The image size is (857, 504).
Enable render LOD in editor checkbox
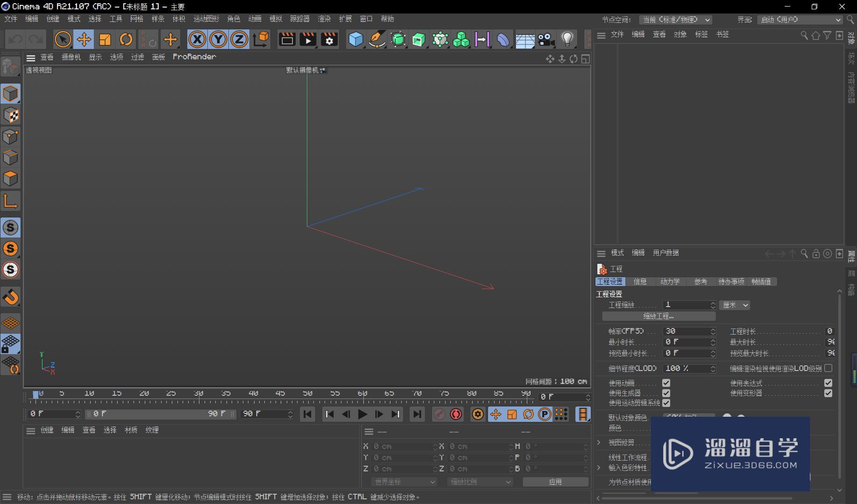coord(828,368)
